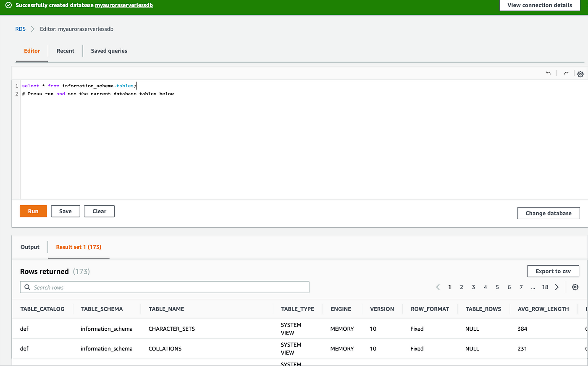Click the breadcrumb chevron after RDS
The image size is (588, 366).
33,29
